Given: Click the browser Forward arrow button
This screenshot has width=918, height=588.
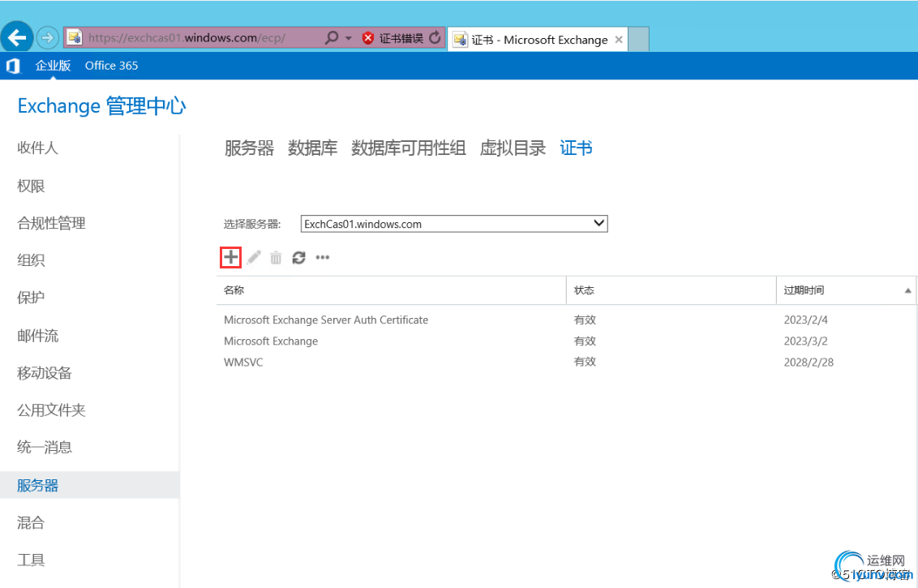Looking at the screenshot, I should coord(48,38).
